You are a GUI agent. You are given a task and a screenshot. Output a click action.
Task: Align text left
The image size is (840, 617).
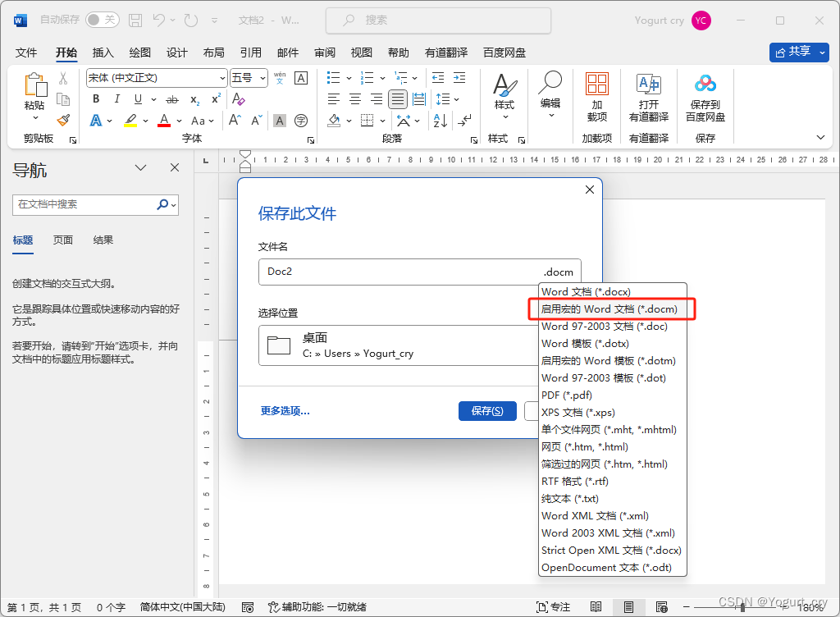(334, 99)
